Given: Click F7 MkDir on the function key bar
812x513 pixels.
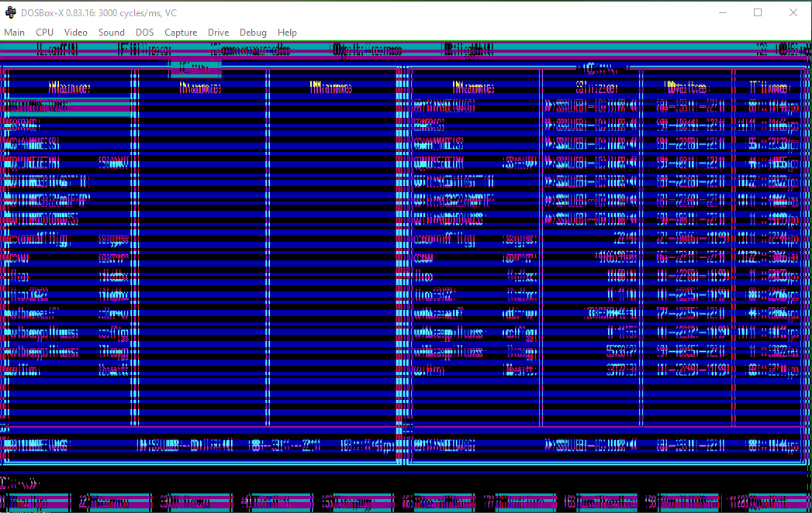Looking at the screenshot, I should pos(516,501).
